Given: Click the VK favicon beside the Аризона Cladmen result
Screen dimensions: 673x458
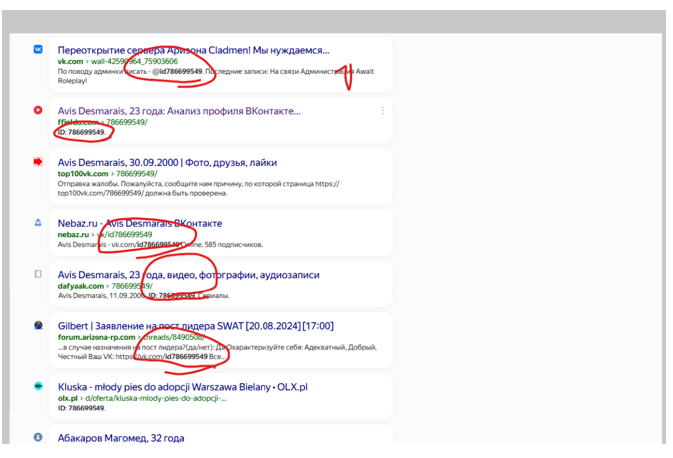Looking at the screenshot, I should (x=38, y=49).
